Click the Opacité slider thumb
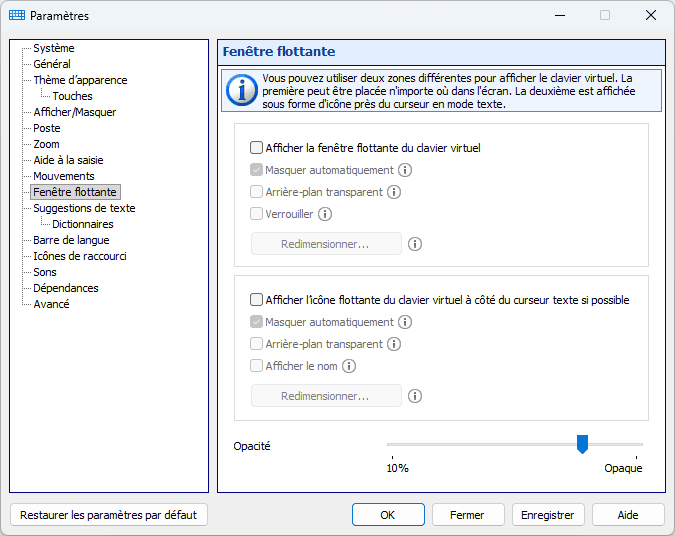This screenshot has width=675, height=536. pos(582,444)
